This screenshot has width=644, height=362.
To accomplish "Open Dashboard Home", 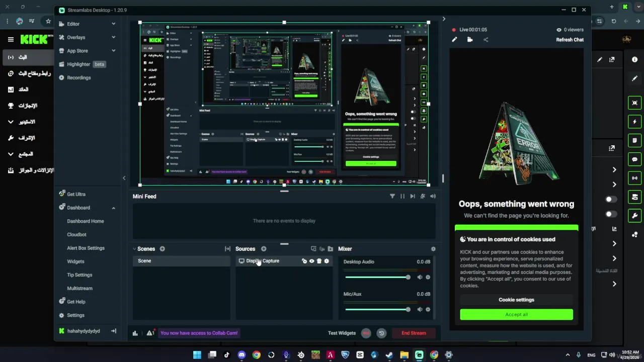I will tap(86, 221).
